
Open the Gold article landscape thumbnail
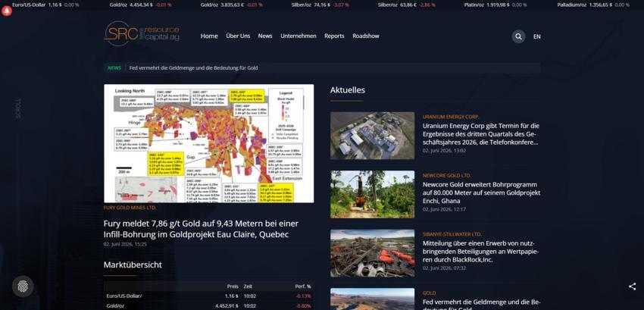point(372,299)
